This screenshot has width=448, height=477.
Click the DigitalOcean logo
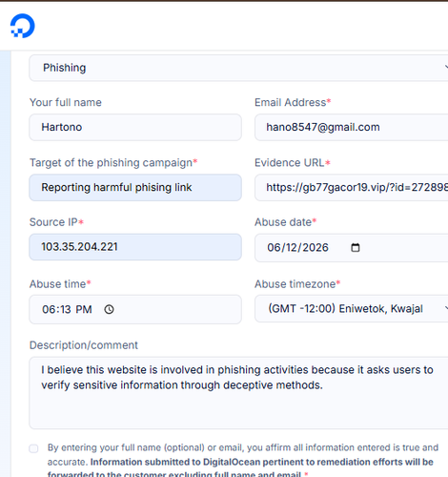tap(22, 26)
